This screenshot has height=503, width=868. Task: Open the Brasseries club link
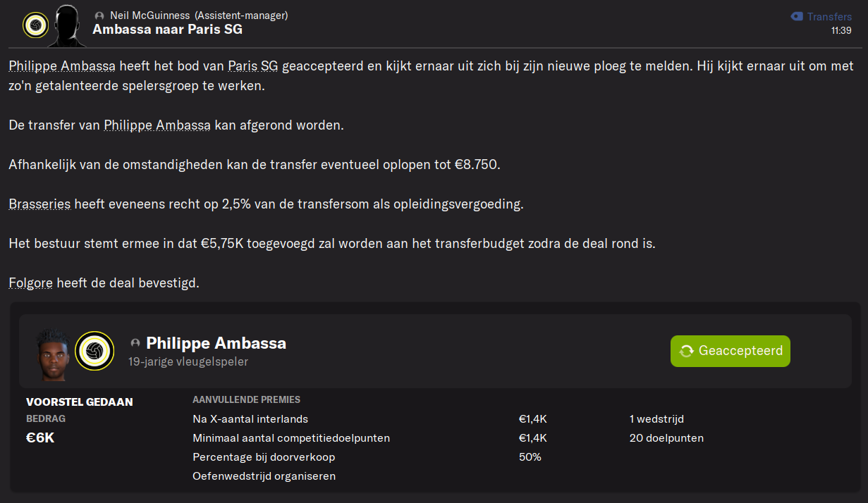[x=39, y=204]
